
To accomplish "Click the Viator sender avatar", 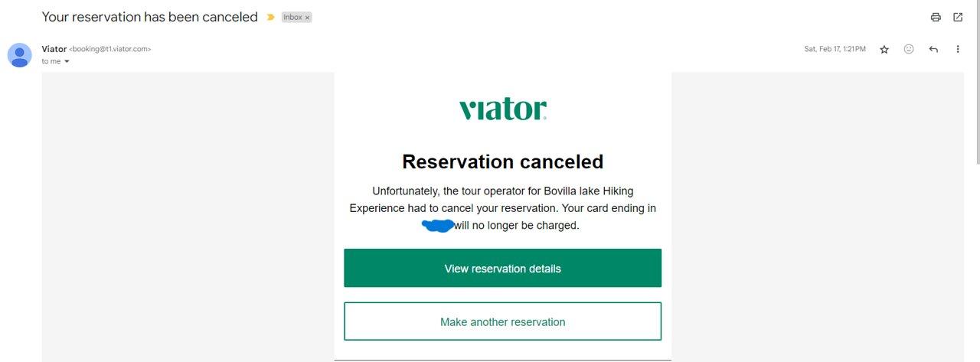I will (20, 55).
